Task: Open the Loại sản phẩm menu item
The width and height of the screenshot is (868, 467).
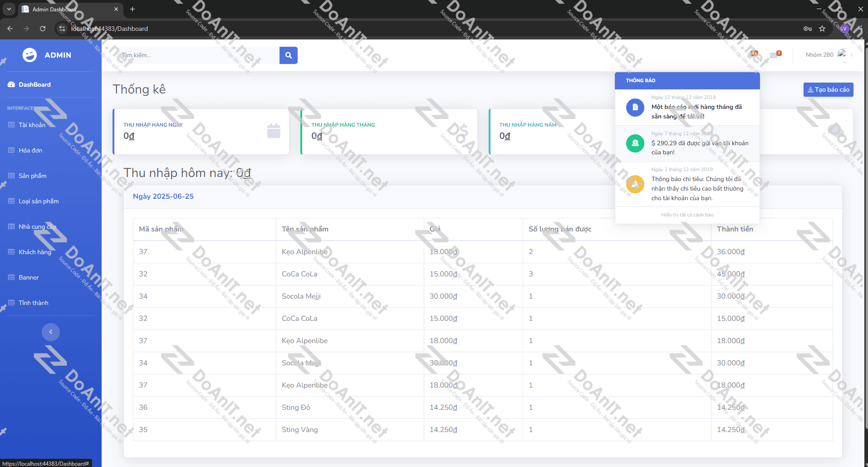Action: click(51, 201)
